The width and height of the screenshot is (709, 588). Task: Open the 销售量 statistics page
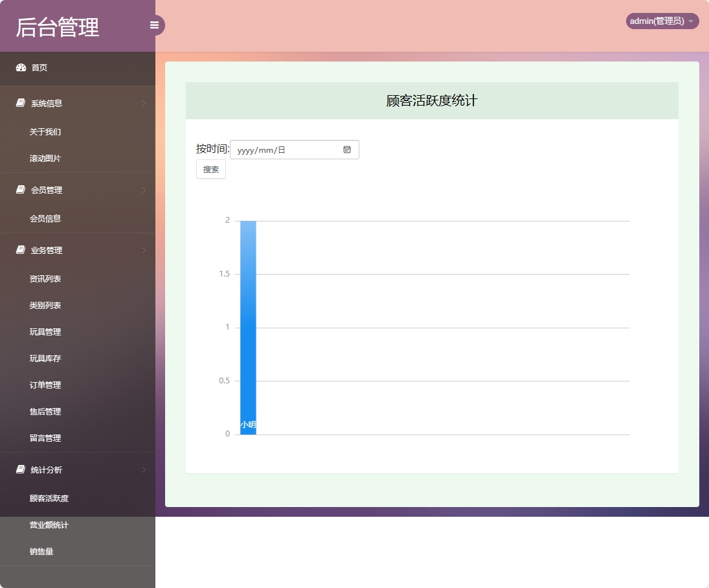click(x=41, y=551)
